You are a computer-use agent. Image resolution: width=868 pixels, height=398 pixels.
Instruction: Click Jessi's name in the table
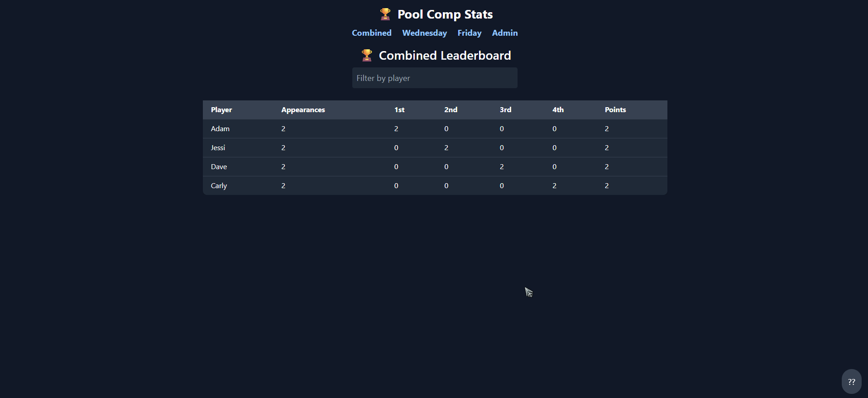point(218,148)
